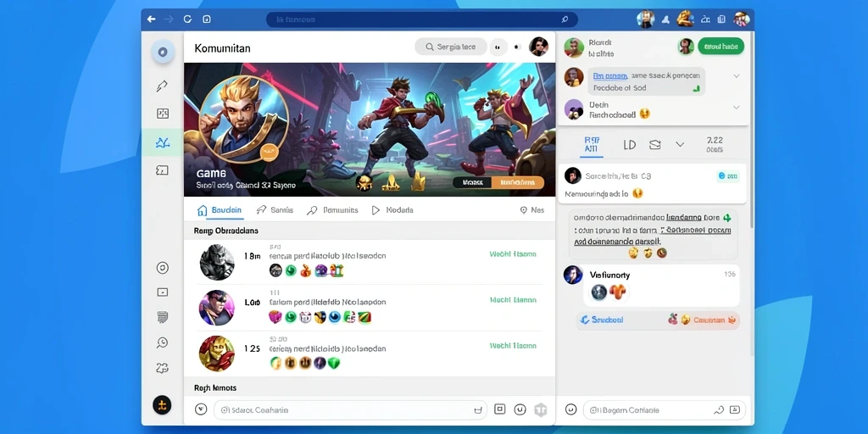Click the green button at top right
The height and width of the screenshot is (434, 868).
pos(721,47)
